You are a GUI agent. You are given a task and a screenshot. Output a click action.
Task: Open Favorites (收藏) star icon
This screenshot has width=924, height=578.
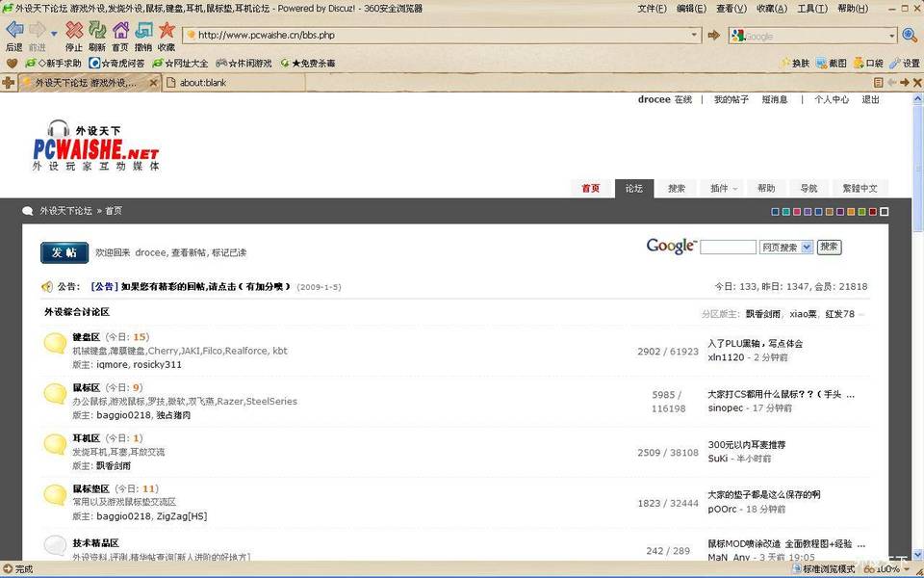[167, 31]
